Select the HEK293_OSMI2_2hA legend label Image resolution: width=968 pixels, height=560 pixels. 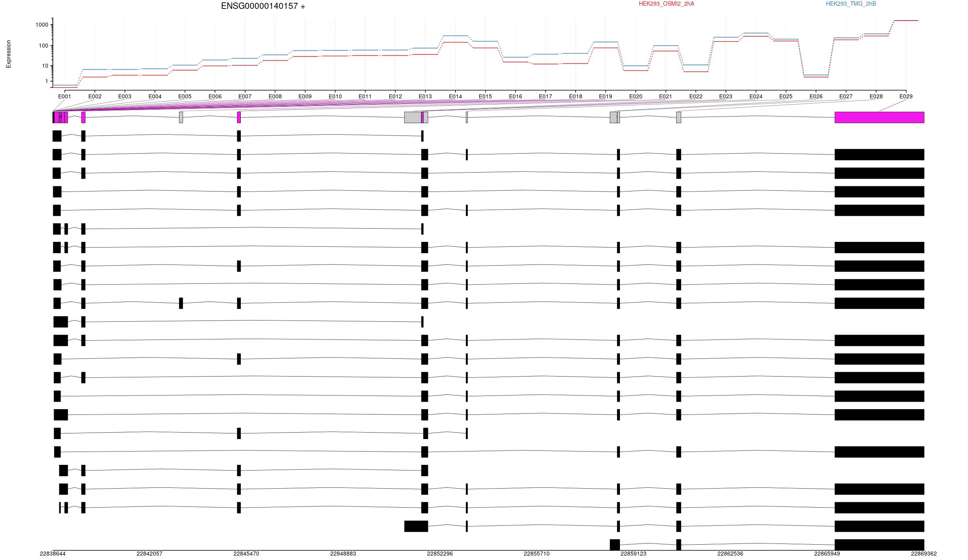666,4
